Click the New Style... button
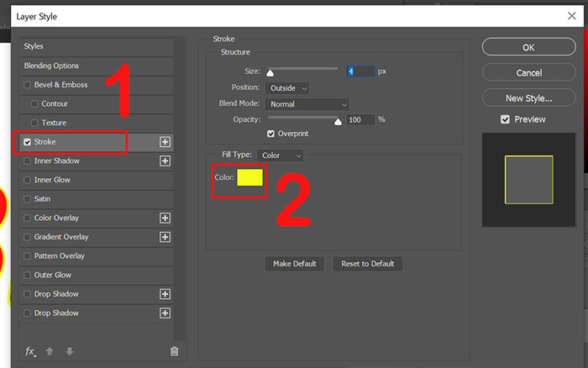 (x=528, y=98)
